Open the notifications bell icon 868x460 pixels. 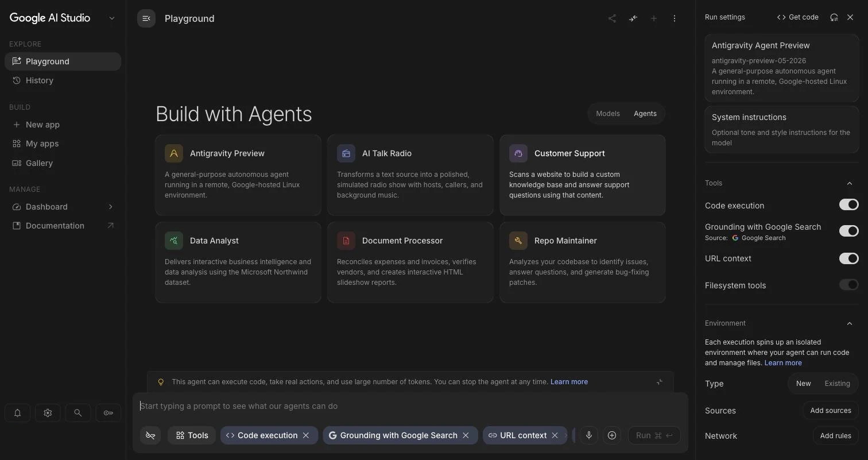(x=17, y=412)
